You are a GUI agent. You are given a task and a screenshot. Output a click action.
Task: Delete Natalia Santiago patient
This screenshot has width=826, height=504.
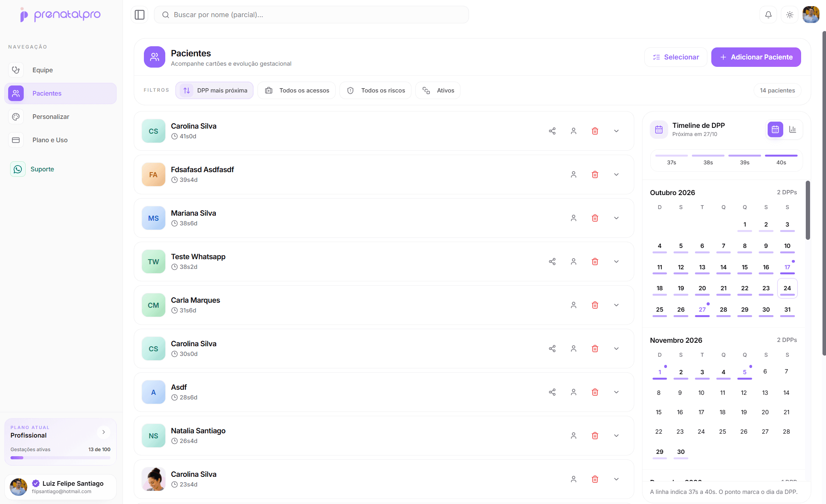[x=595, y=436]
